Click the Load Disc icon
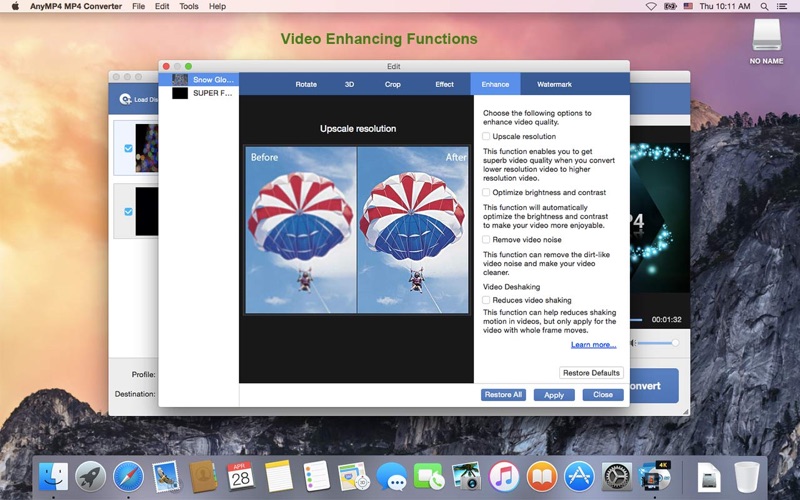This screenshot has height=500, width=800. [x=126, y=99]
